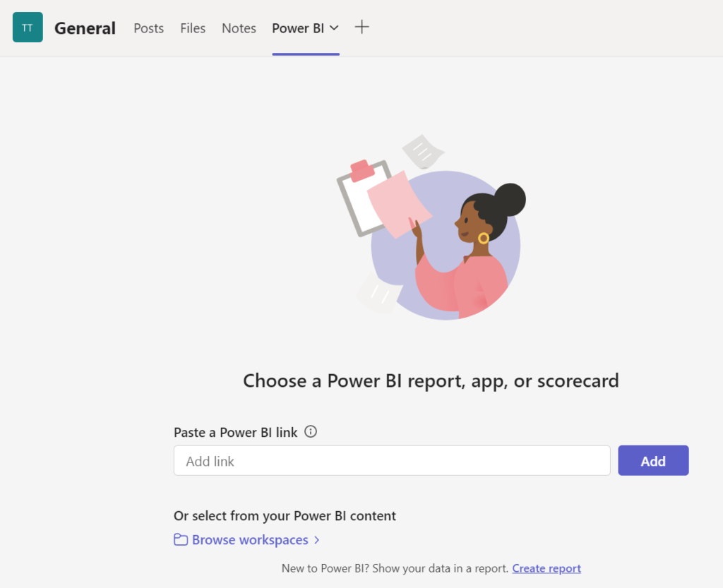Viewport: 723px width, 588px height.
Task: Click the TT team avatar icon
Action: pos(28,28)
